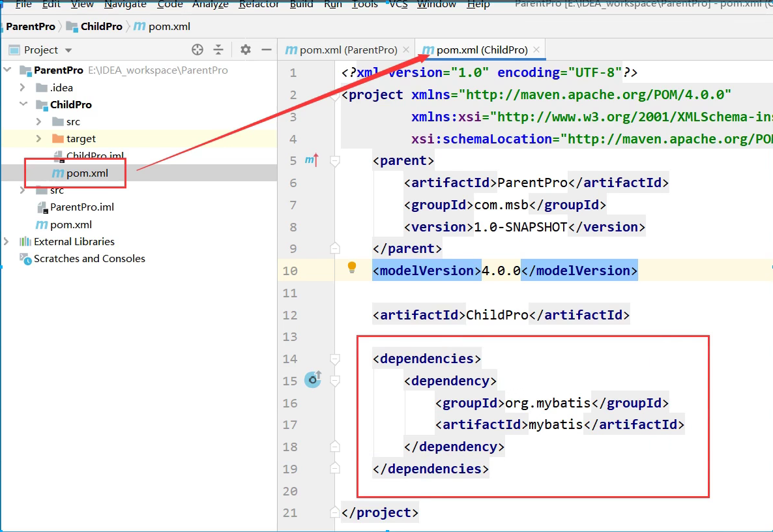Open the VCS menu
Screen dimensions: 773x532
point(398,5)
